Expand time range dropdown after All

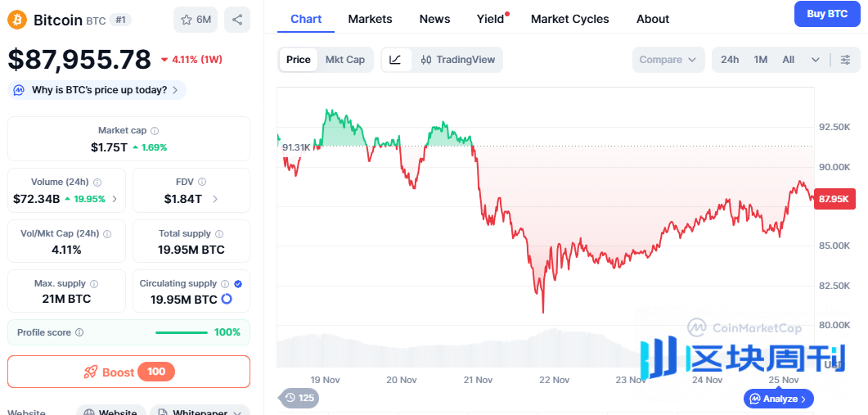[815, 60]
